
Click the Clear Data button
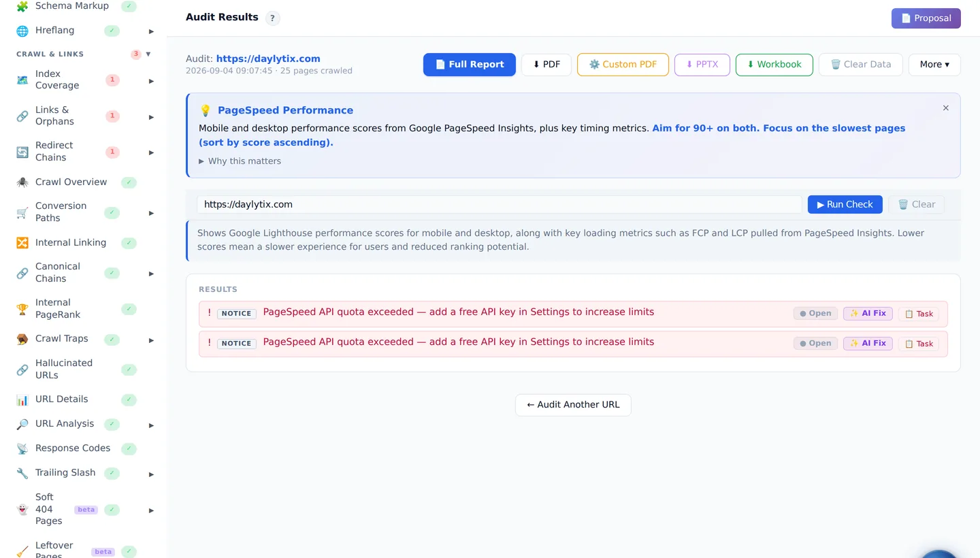861,65
